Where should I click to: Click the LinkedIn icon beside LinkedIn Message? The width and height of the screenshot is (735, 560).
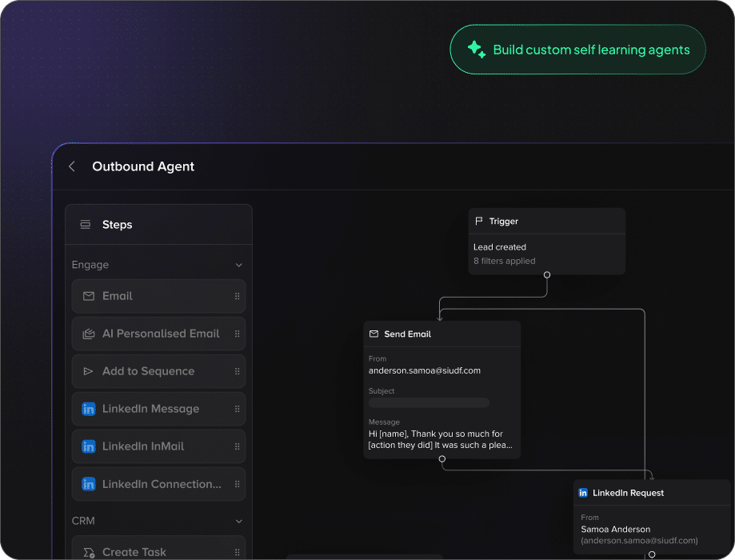tap(89, 409)
